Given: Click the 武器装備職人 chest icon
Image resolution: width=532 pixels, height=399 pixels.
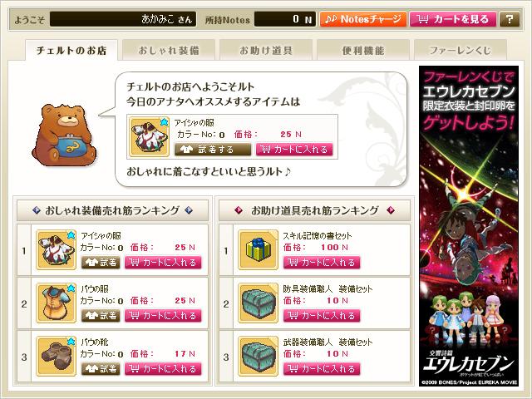Looking at the screenshot, I should 258,357.
